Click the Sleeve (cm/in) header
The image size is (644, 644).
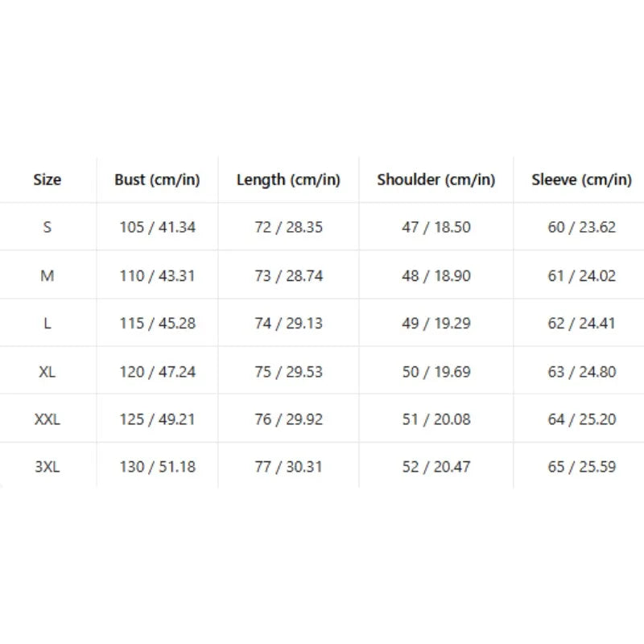[x=581, y=180]
